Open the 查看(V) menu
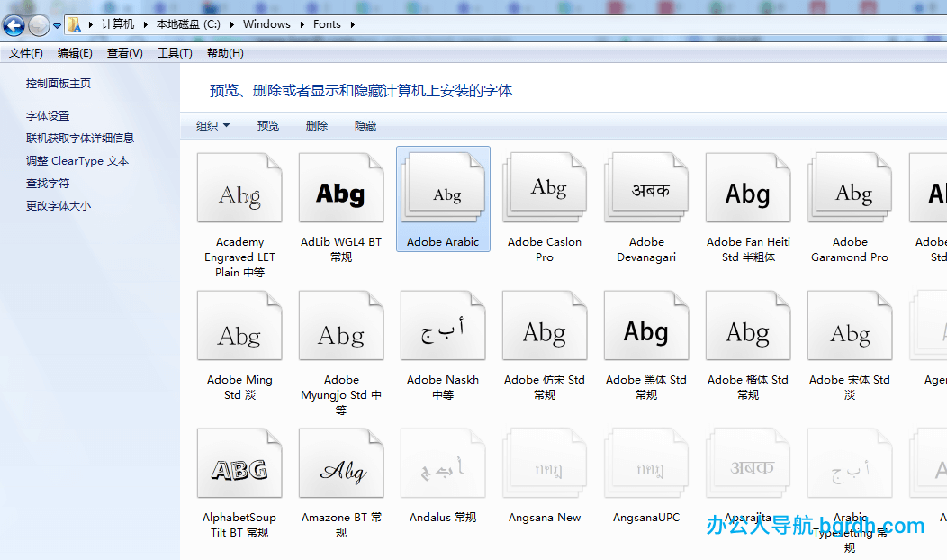The image size is (947, 560). [x=124, y=52]
